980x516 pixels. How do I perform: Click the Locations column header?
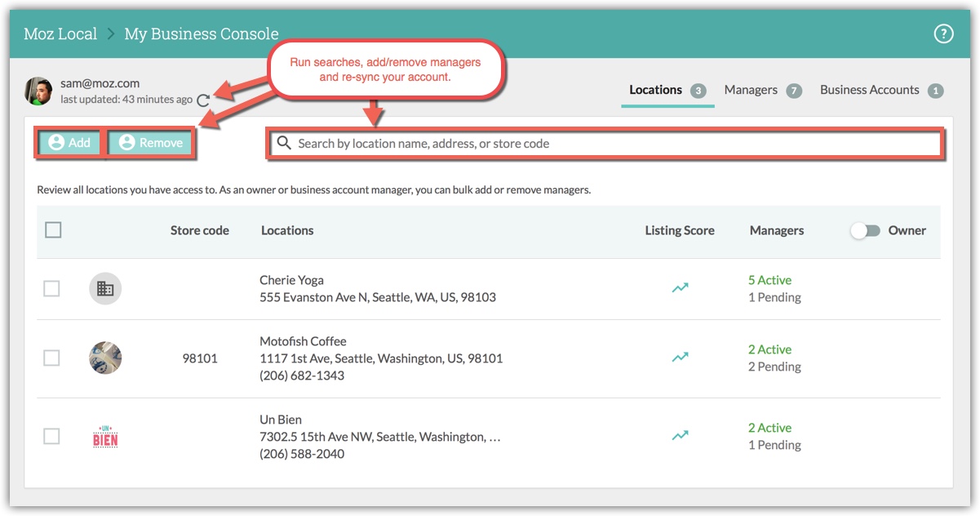point(287,230)
